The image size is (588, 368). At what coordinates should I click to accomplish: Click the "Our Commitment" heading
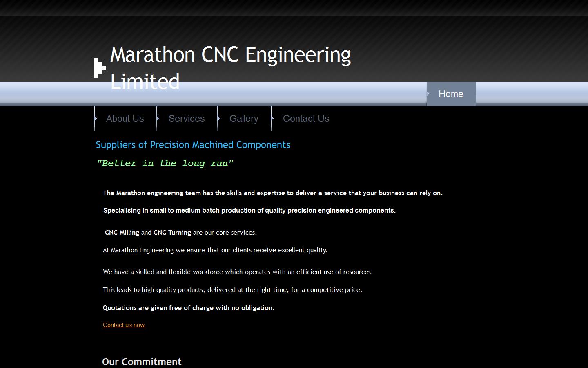[x=142, y=361]
